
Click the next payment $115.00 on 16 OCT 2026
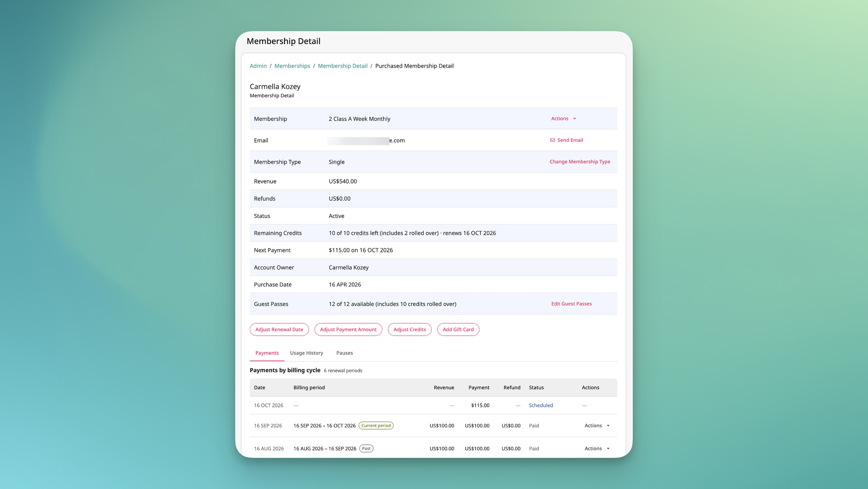point(361,250)
